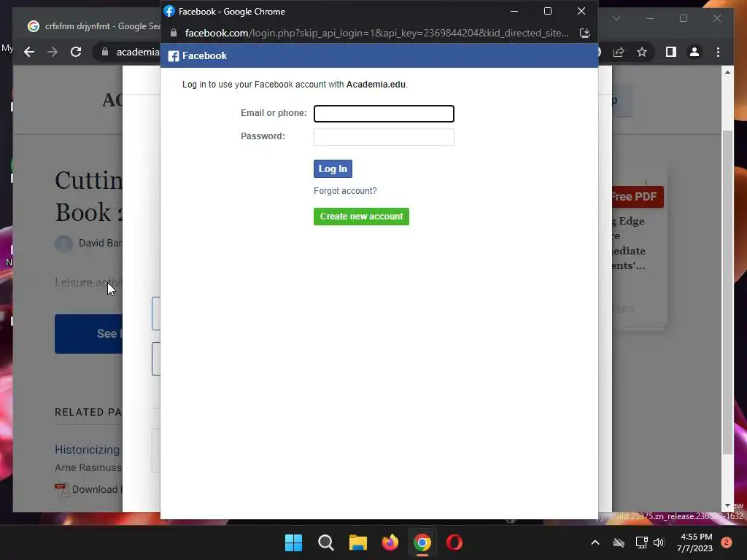Image resolution: width=747 pixels, height=560 pixels.
Task: Click the Password input field
Action: point(384,136)
